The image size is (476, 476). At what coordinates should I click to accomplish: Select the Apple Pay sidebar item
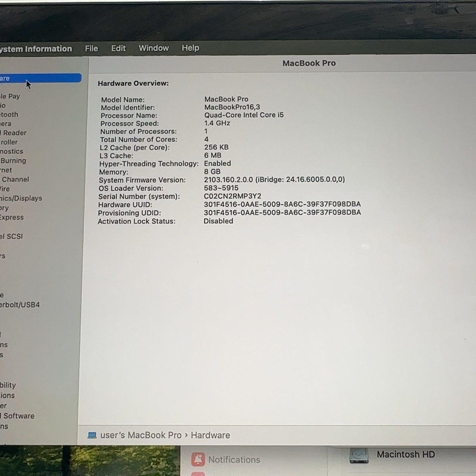coord(10,96)
